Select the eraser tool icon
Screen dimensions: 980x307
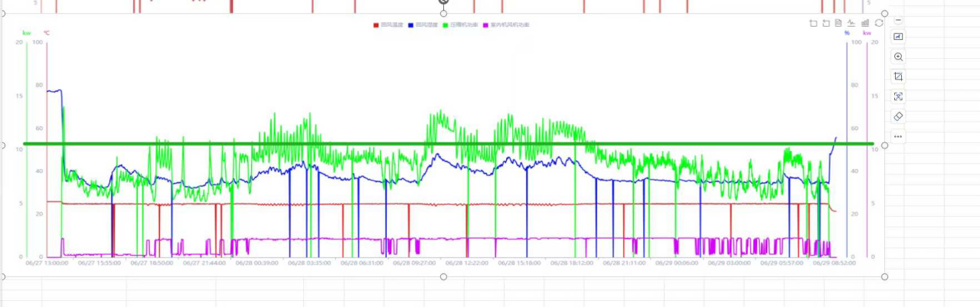click(x=898, y=116)
